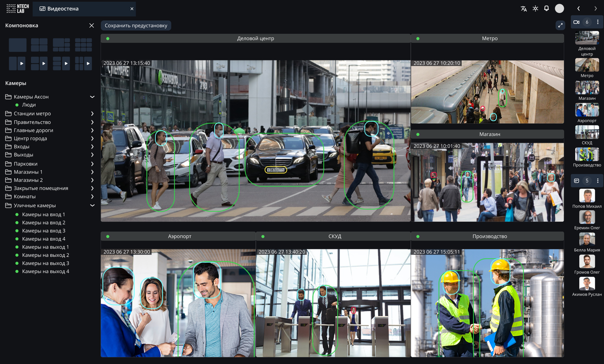Expand the Комнаты folder chevron
This screenshot has width=604, height=364.
[x=92, y=196]
